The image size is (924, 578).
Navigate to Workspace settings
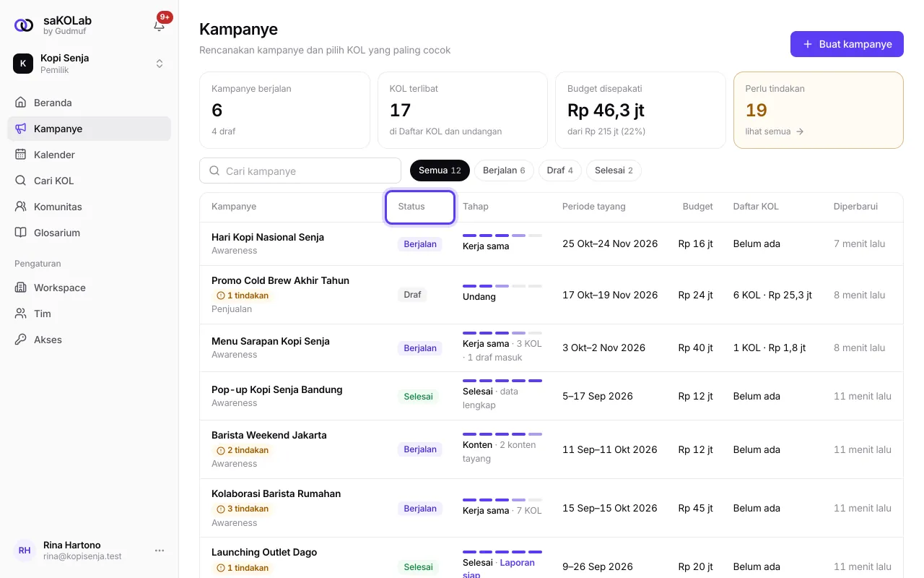(90, 288)
